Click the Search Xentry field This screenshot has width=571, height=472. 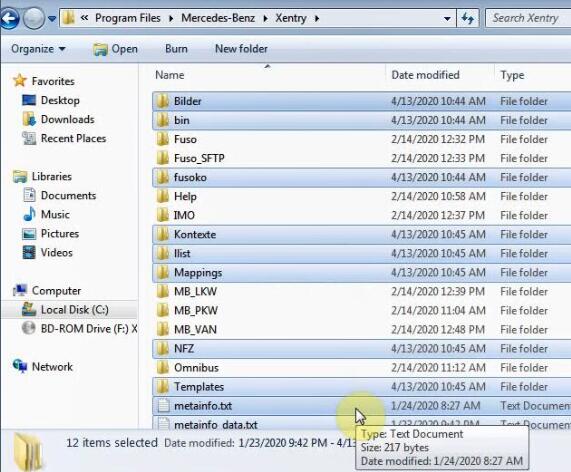tap(528, 18)
